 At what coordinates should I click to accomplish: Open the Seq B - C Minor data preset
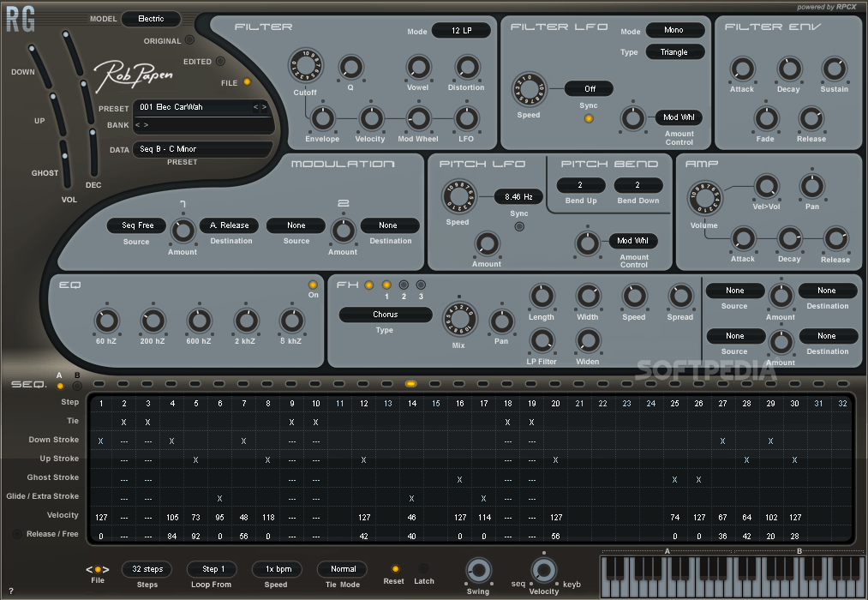[202, 149]
